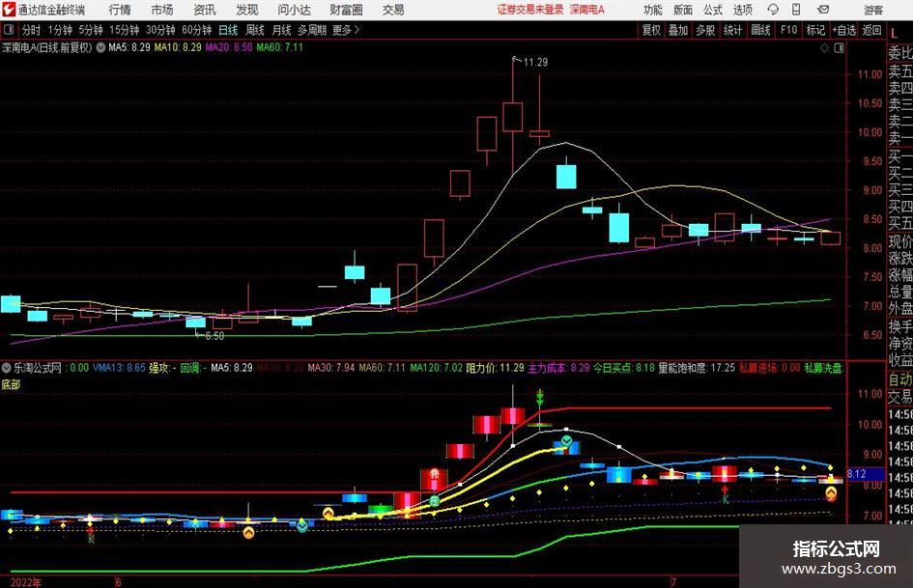The width and height of the screenshot is (913, 588).
Task: Click the 深南电A(日线,前复权) chart title
Action: pyautogui.click(x=47, y=47)
